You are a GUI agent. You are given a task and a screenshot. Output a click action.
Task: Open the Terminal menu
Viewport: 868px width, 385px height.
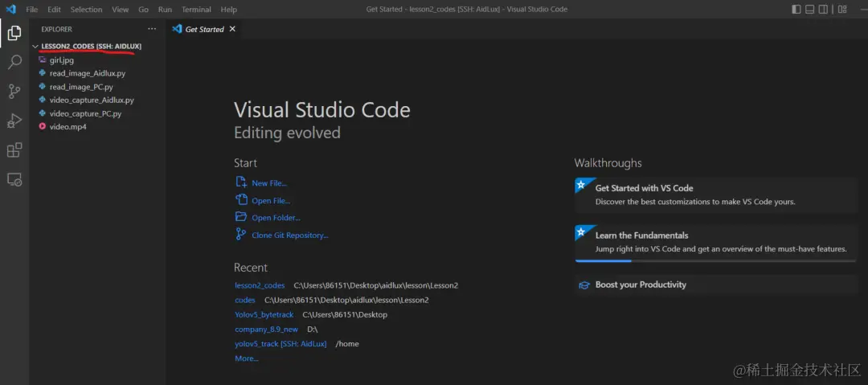(x=196, y=10)
